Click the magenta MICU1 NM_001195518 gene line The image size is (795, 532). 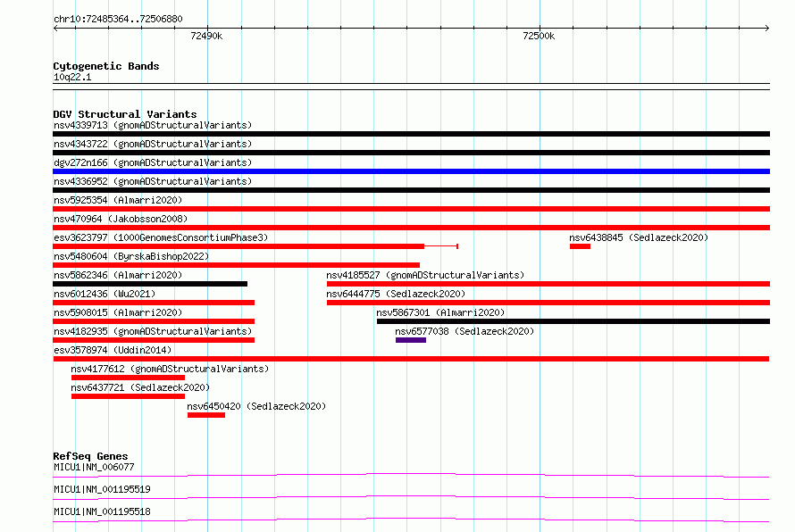pyautogui.click(x=411, y=520)
